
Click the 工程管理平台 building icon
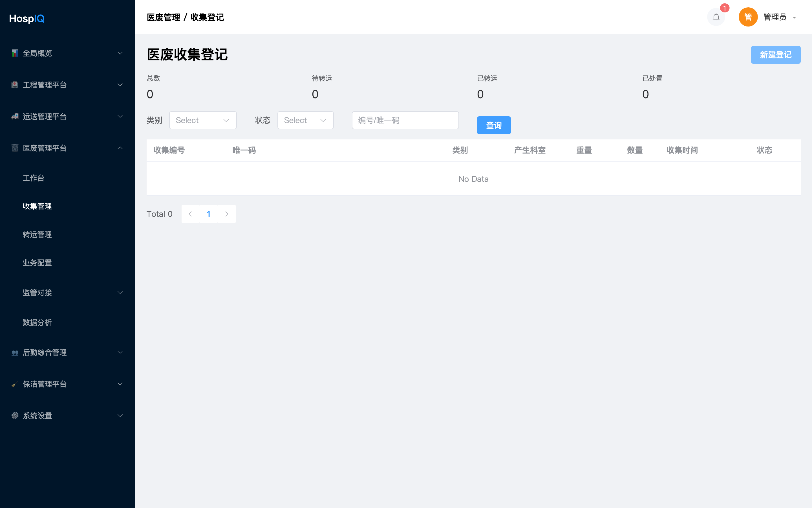(x=15, y=85)
